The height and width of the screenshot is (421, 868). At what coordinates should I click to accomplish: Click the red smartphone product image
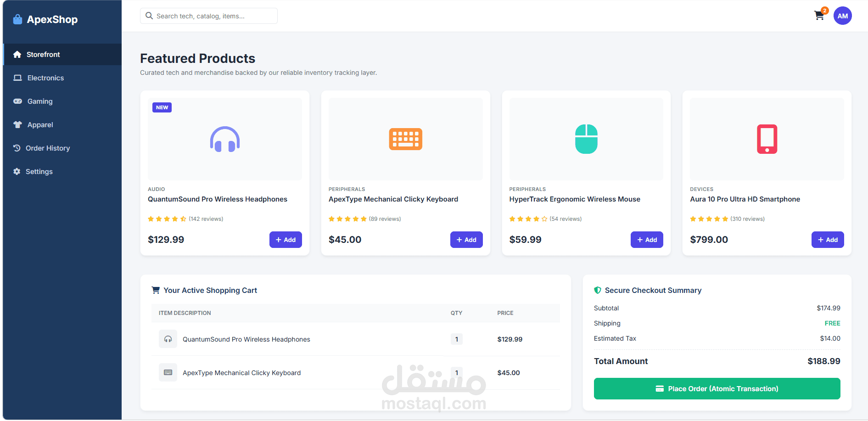click(767, 139)
